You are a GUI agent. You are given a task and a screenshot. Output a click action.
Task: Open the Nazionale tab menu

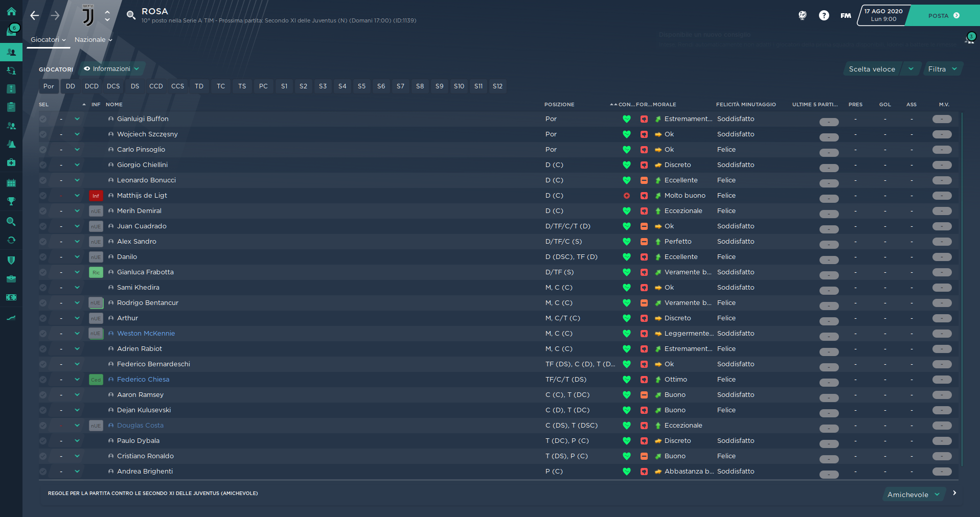click(93, 39)
